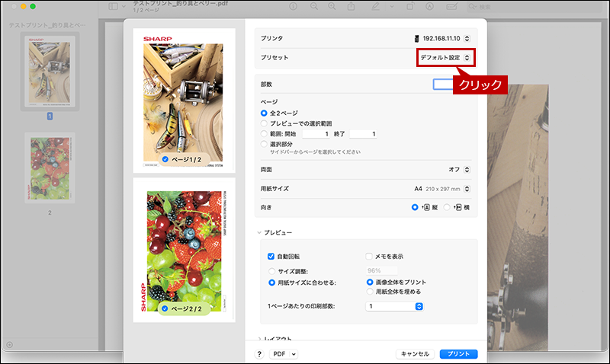The height and width of the screenshot is (364, 610).
Task: Click the キャンセル button
Action: pyautogui.click(x=416, y=354)
